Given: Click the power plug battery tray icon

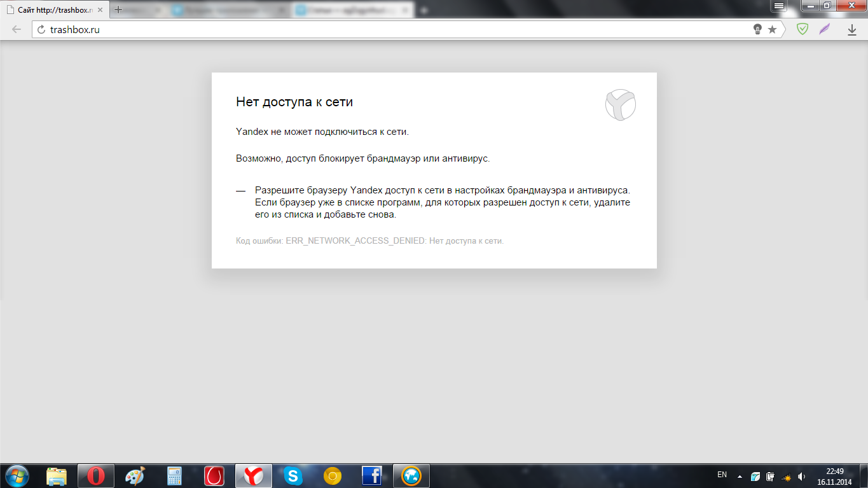Looking at the screenshot, I should (770, 477).
